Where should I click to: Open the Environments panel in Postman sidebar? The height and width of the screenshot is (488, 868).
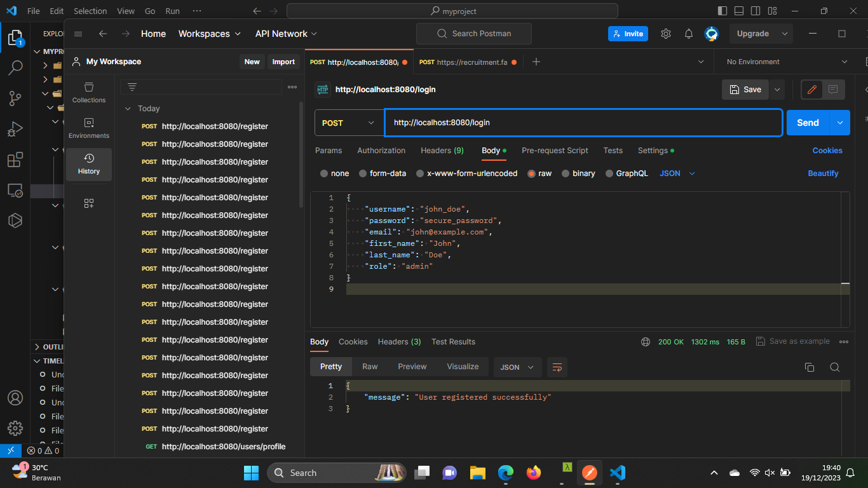click(x=88, y=130)
